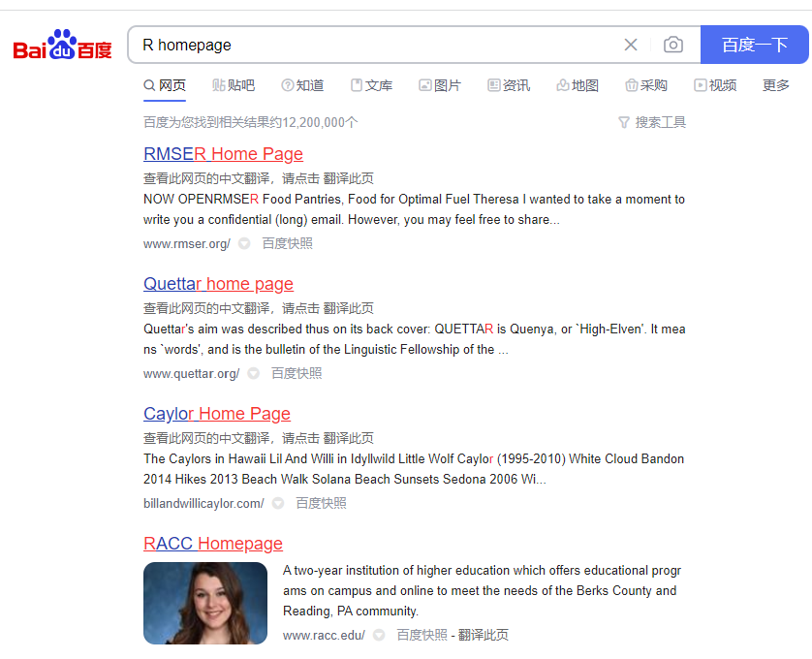Open 搜索工具 filter options
Screen dimensions: 812x659
pyautogui.click(x=652, y=122)
